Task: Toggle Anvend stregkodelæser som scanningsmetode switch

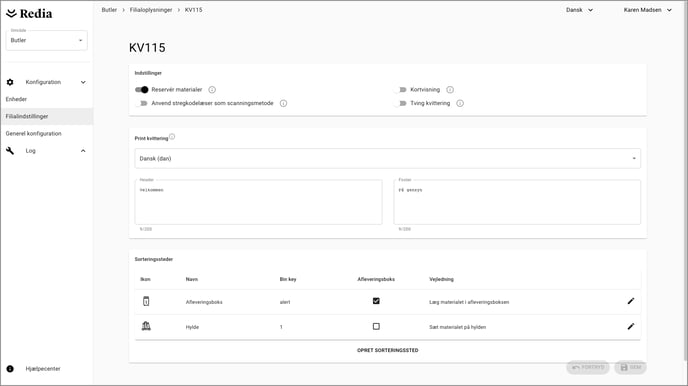Action: (141, 104)
